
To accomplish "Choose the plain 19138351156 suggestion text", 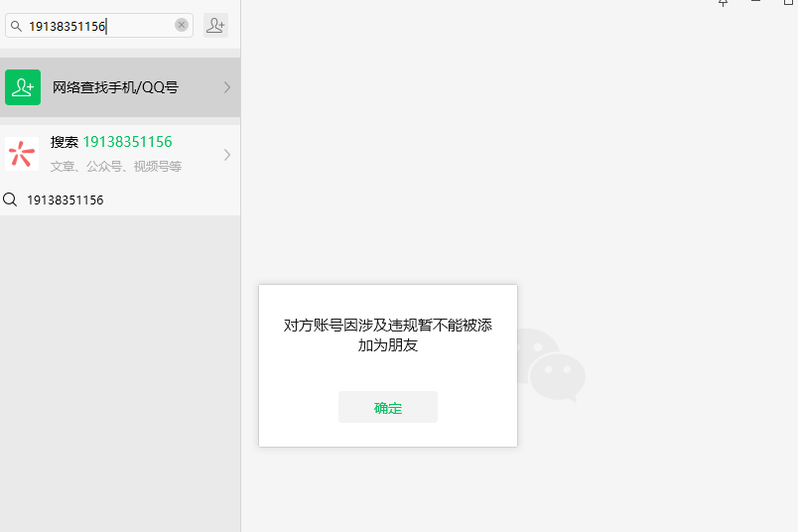I will tap(66, 199).
